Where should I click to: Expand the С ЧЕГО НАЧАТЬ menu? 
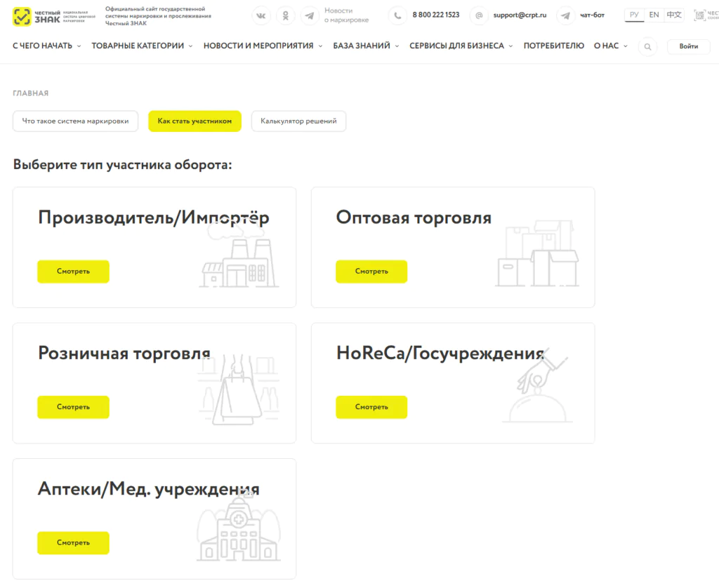46,46
